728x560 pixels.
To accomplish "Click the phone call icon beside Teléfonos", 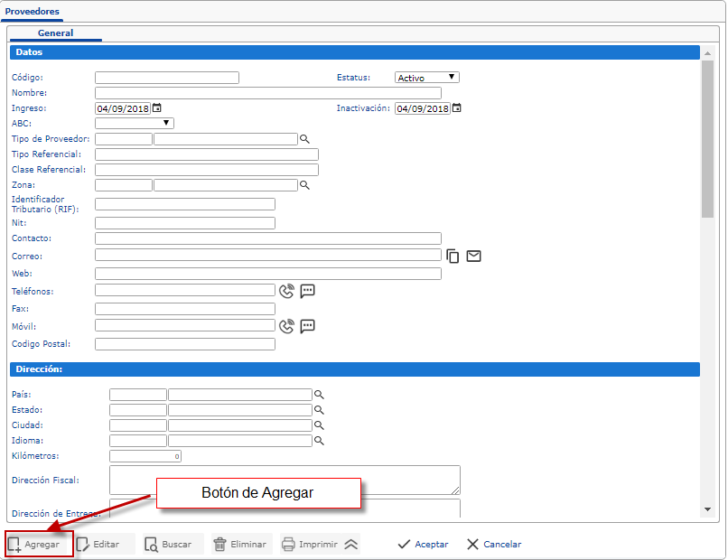I will pyautogui.click(x=287, y=291).
